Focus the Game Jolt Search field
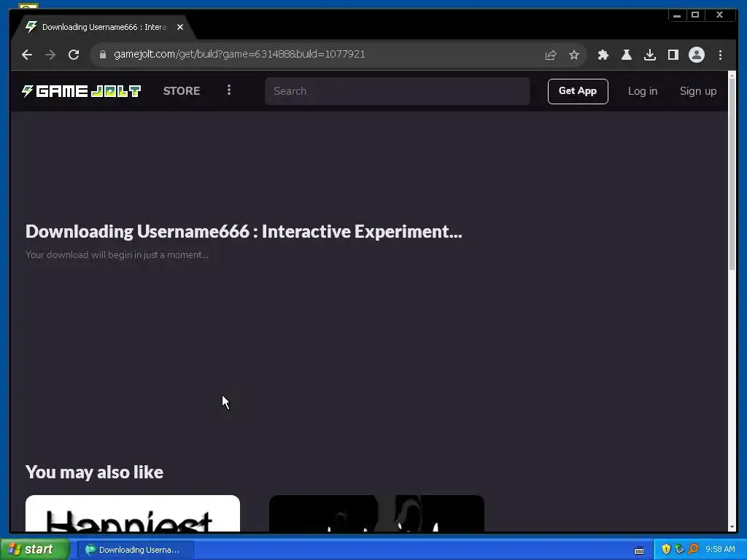 398,91
